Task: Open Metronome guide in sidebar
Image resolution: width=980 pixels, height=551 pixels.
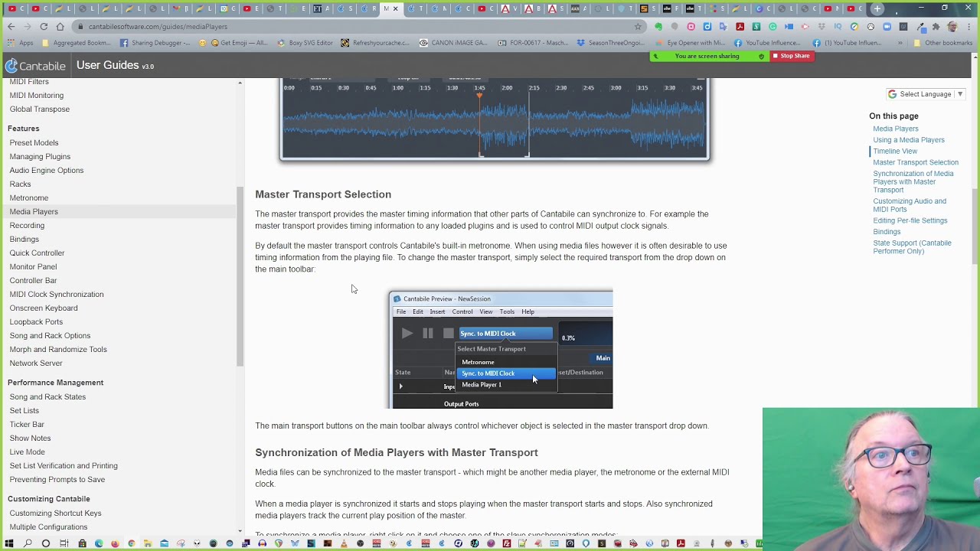Action: (x=29, y=197)
